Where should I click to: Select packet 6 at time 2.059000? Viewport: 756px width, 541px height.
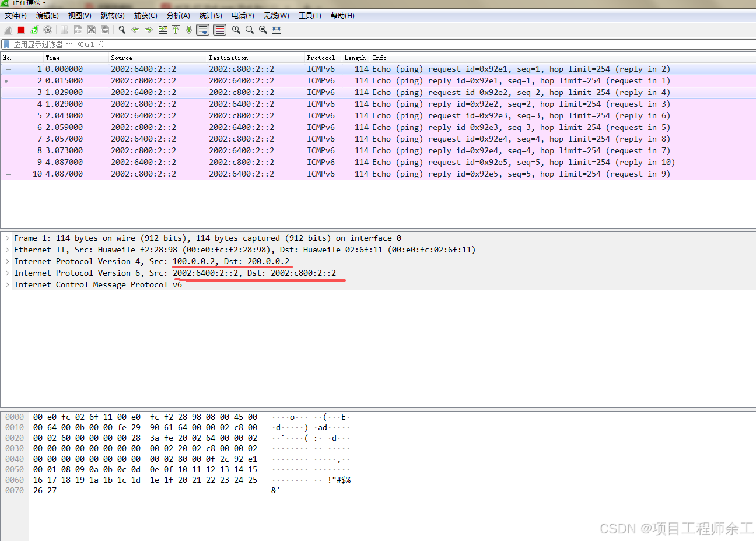[378, 128]
